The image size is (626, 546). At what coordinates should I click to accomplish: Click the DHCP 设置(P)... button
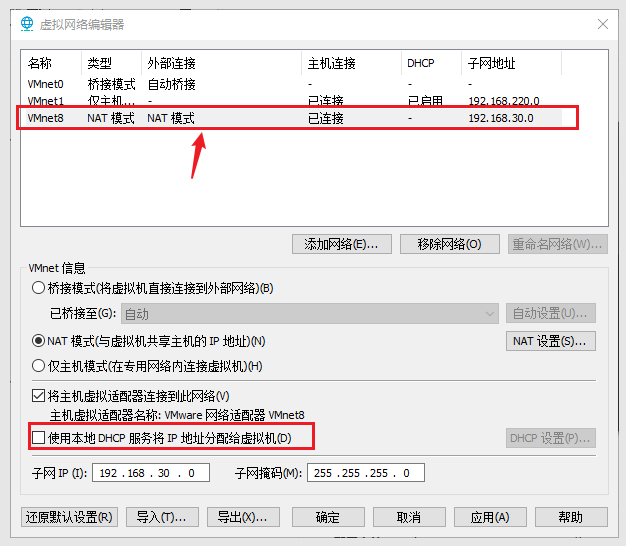point(551,438)
